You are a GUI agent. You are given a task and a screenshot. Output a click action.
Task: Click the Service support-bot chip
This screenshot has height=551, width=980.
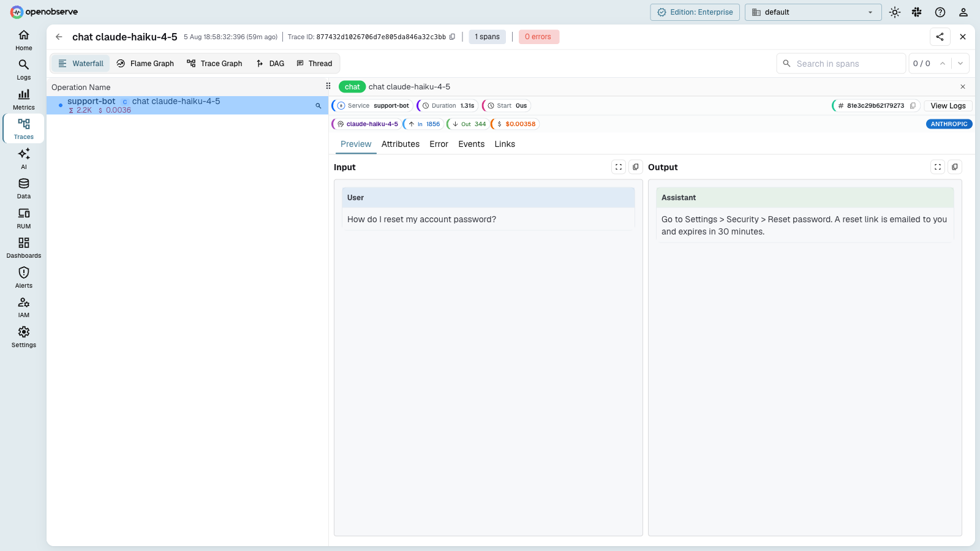373,106
